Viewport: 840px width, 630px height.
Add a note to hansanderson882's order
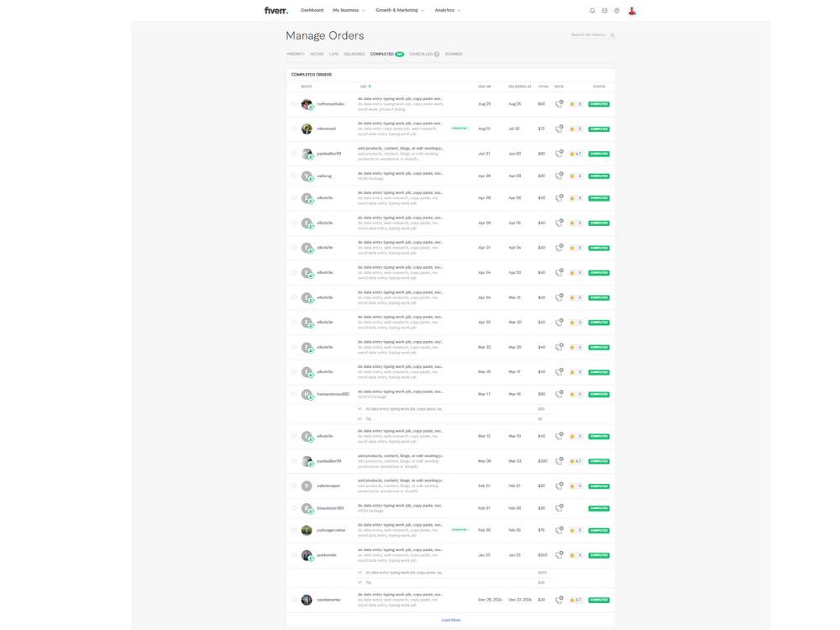[559, 394]
